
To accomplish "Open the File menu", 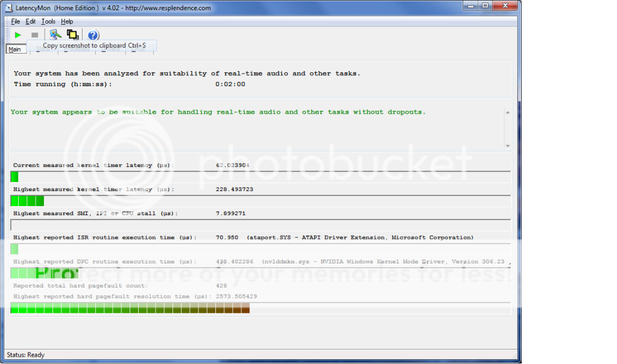I will tap(15, 20).
